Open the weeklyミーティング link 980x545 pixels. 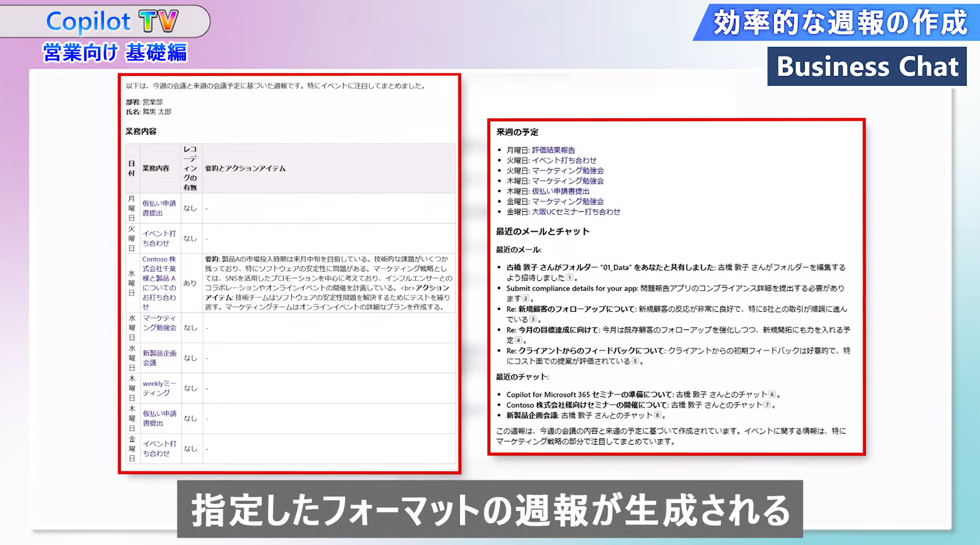coord(159,388)
